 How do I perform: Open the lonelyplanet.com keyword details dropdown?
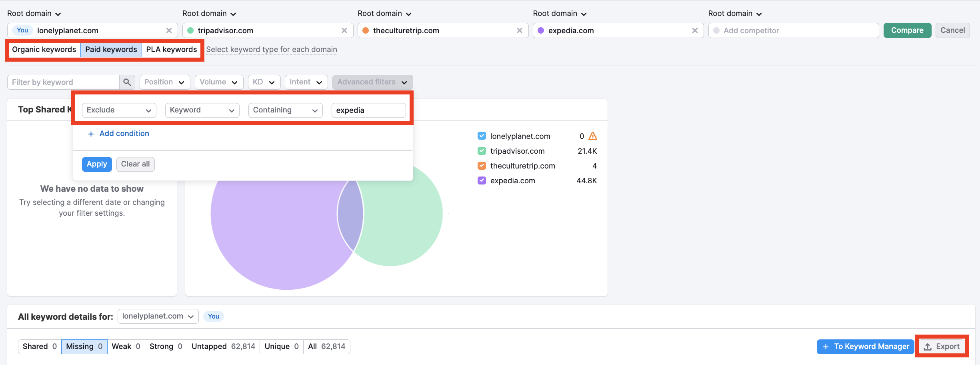158,316
